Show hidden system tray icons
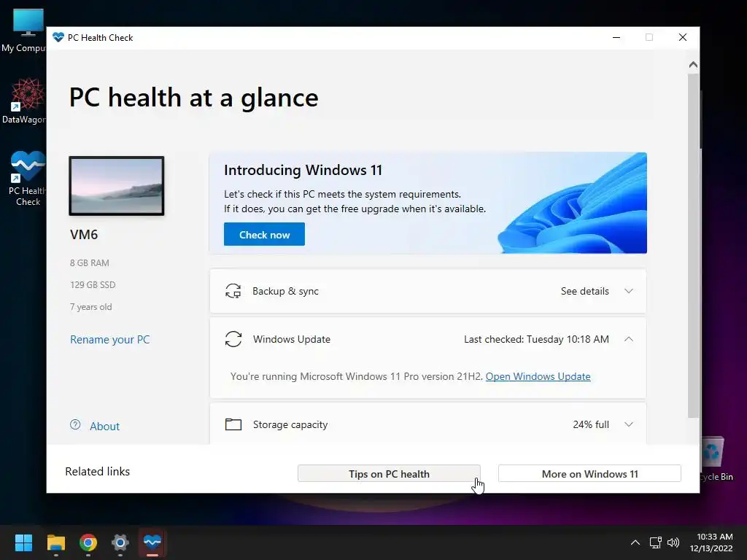The image size is (747, 560). point(635,542)
